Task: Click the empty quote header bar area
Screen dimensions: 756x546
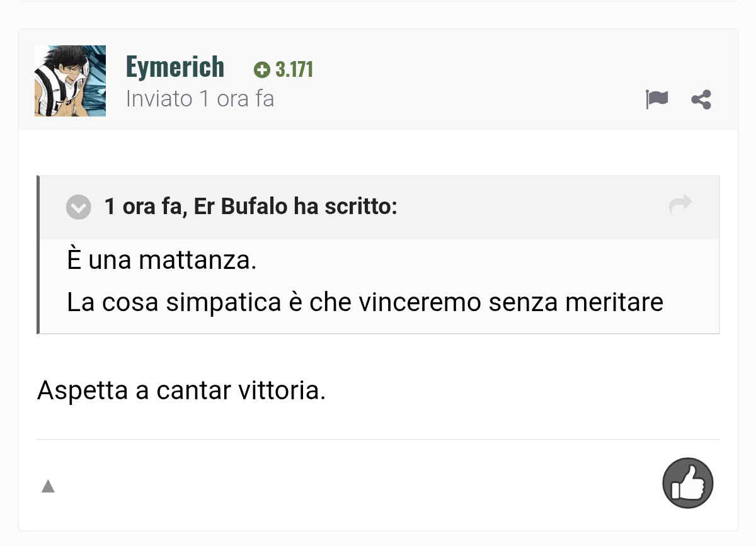Action: (532, 207)
